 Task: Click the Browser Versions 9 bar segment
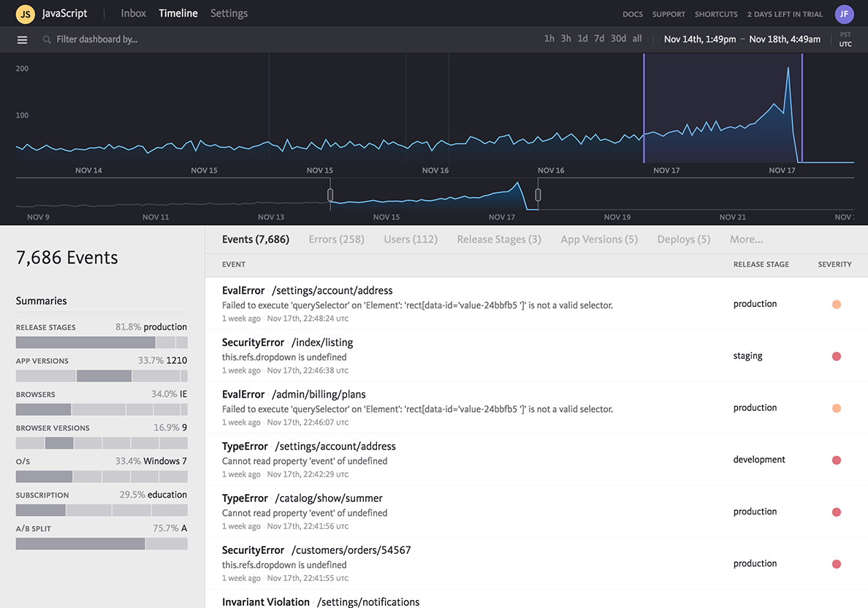[59, 443]
